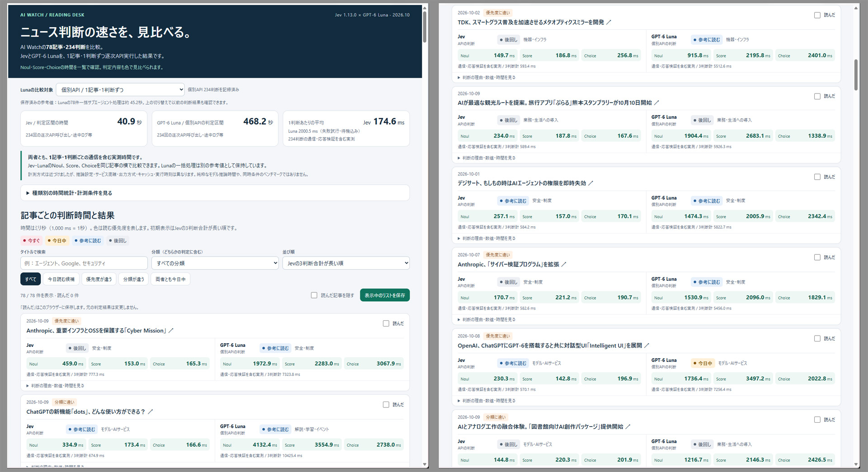Click external-link icon beside「ぷらる」熊本スタンプラリー title
Image resolution: width=868 pixels, height=472 pixels.
pos(656,103)
